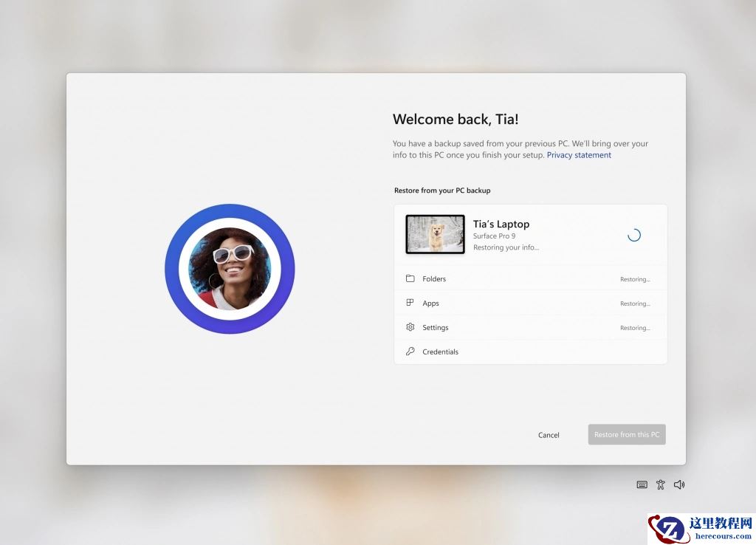Click the Folders icon in the backup list
756x545 pixels.
pyautogui.click(x=410, y=278)
